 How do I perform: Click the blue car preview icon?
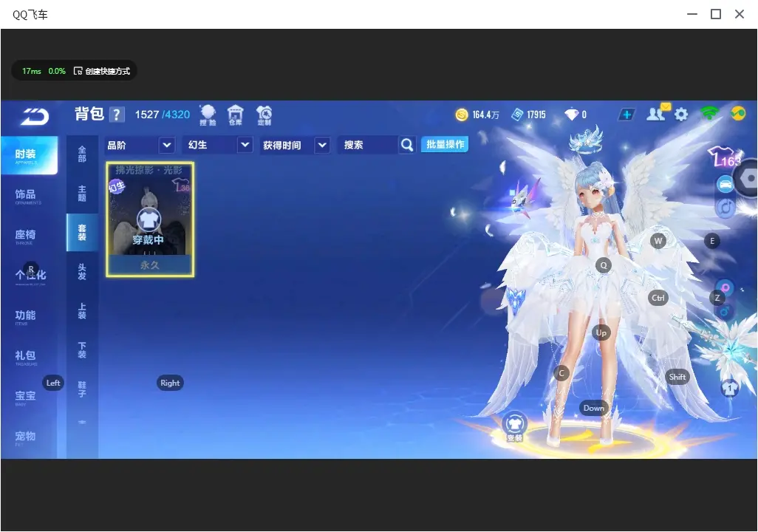pos(725,184)
